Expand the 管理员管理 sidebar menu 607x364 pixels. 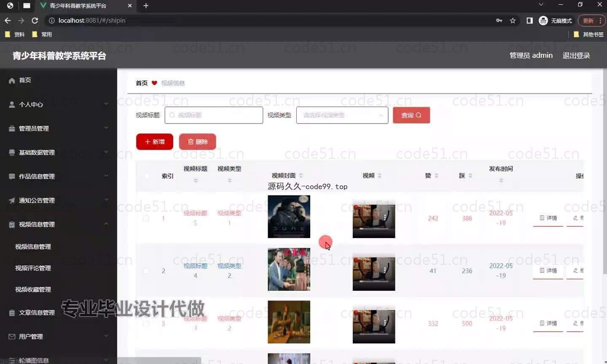tap(106, 128)
